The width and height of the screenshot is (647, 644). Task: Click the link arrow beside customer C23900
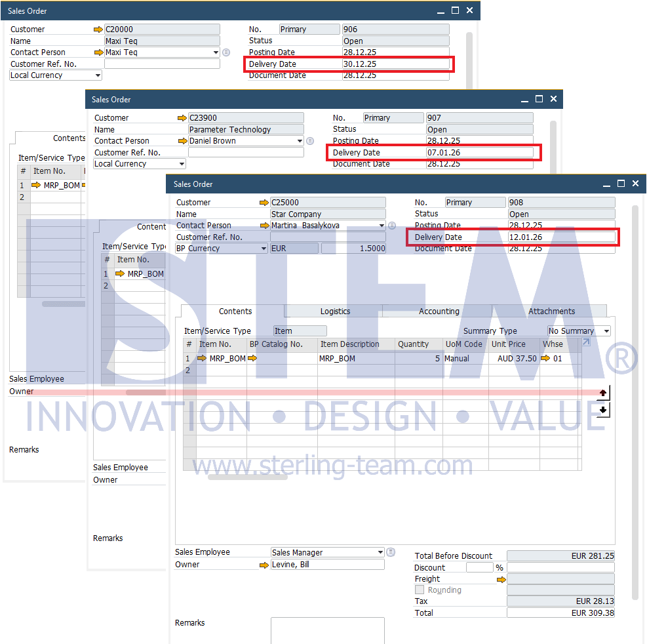[x=182, y=118]
